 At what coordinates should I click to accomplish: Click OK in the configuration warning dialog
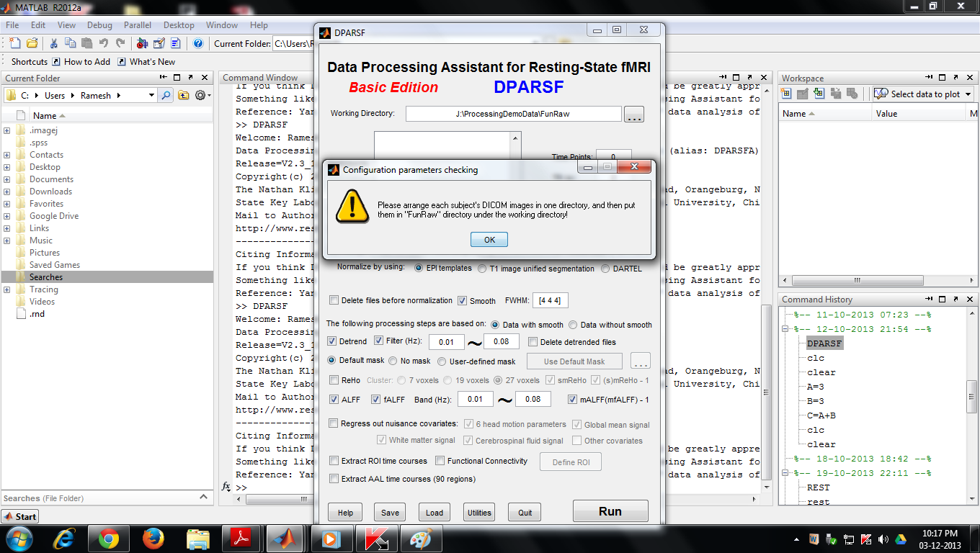pyautogui.click(x=489, y=240)
